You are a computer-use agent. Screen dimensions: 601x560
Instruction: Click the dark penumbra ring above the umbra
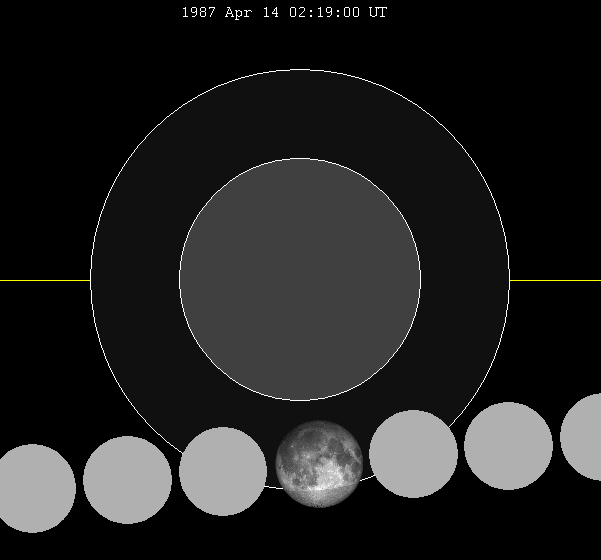tap(300, 115)
